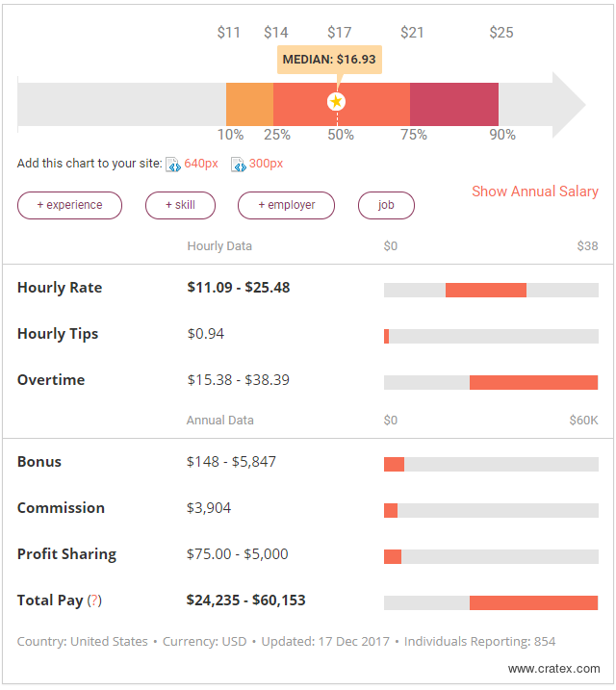Click the MEDIAN: $16.93 tooltip label
Viewport: 616px width, 690px height.
pyautogui.click(x=329, y=60)
